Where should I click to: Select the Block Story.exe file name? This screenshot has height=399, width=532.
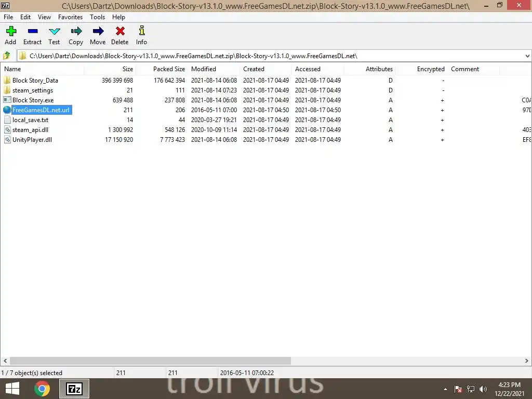[33, 100]
